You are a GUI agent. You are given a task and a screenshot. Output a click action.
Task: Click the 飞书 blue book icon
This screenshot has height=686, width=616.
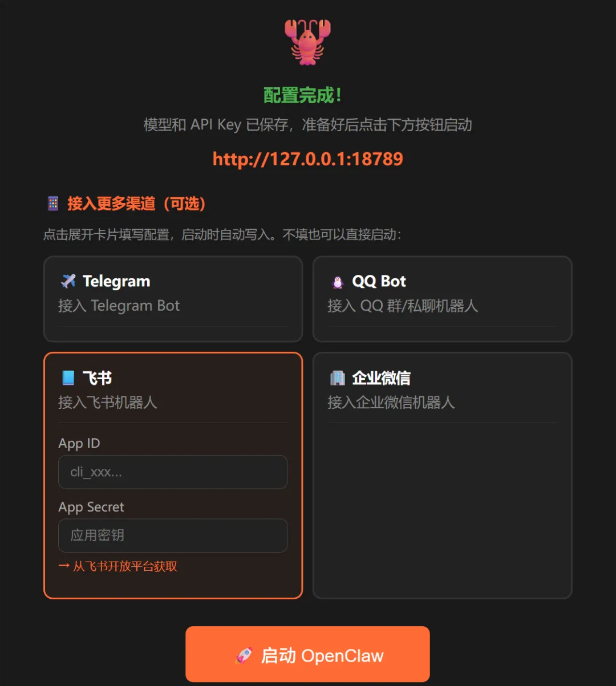pyautogui.click(x=68, y=378)
